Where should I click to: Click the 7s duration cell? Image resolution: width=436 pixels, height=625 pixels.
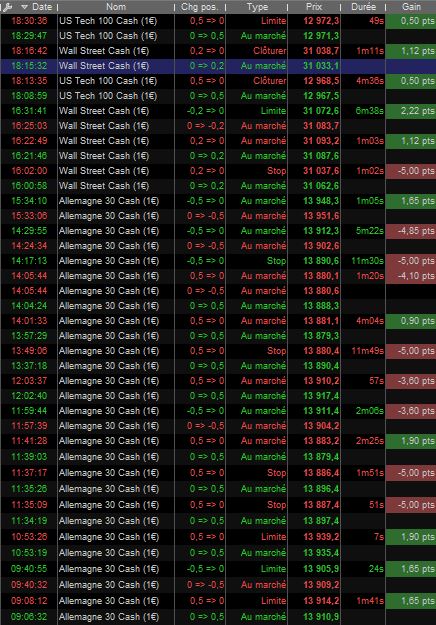[x=379, y=537]
